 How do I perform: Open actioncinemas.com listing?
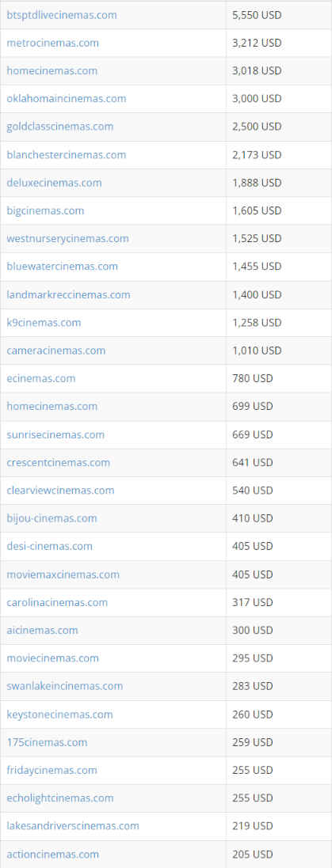click(x=52, y=855)
